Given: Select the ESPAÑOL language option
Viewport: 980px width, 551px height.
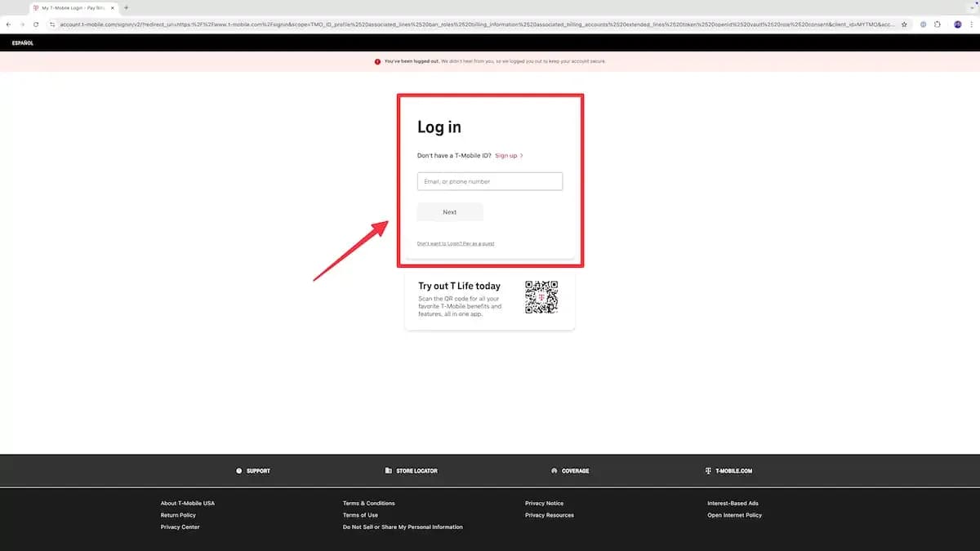Looking at the screenshot, I should click(23, 42).
